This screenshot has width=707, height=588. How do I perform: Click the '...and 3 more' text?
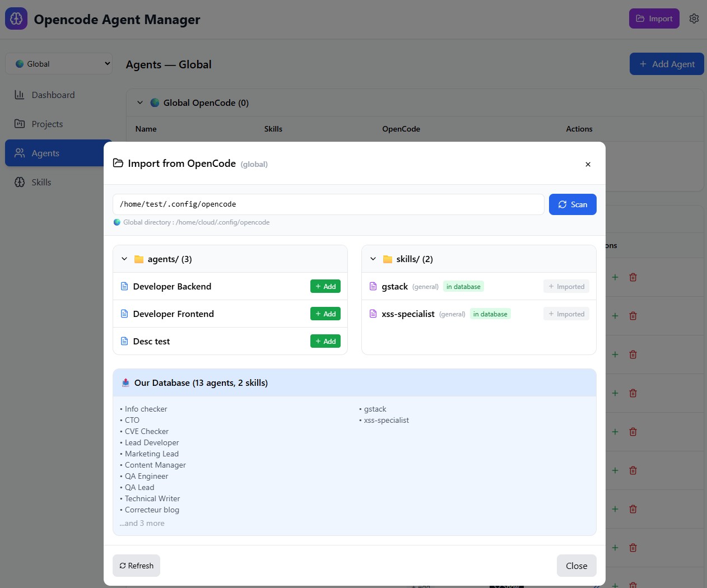pyautogui.click(x=142, y=523)
